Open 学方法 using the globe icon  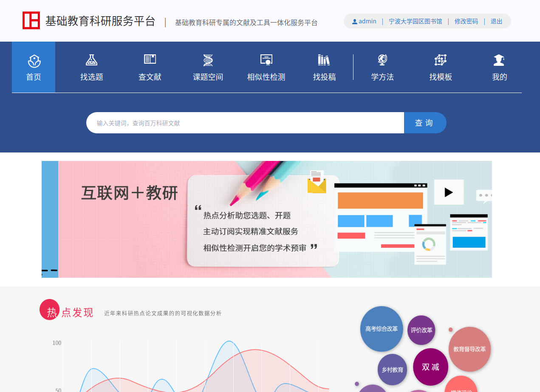click(382, 60)
